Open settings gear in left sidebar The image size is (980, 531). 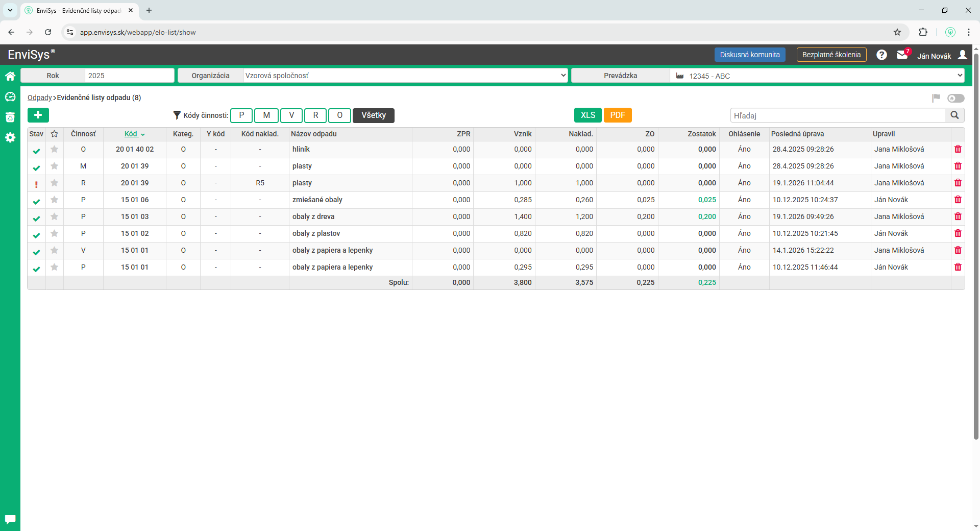(10, 138)
